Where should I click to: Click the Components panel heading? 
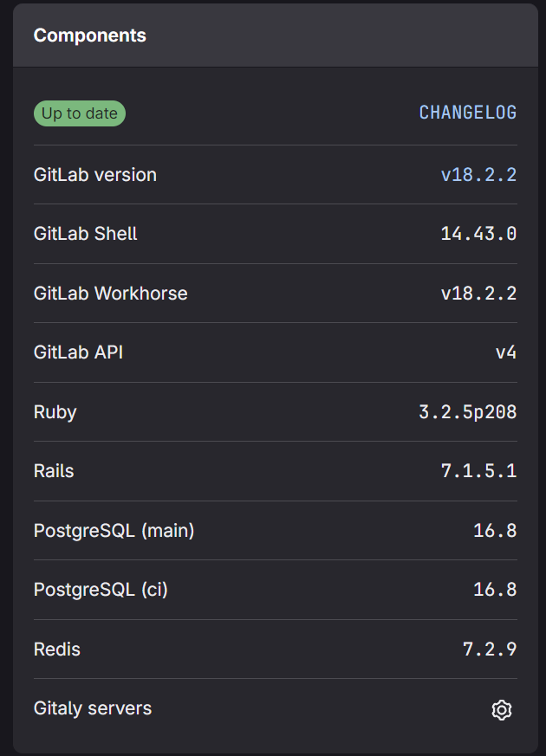(x=89, y=36)
